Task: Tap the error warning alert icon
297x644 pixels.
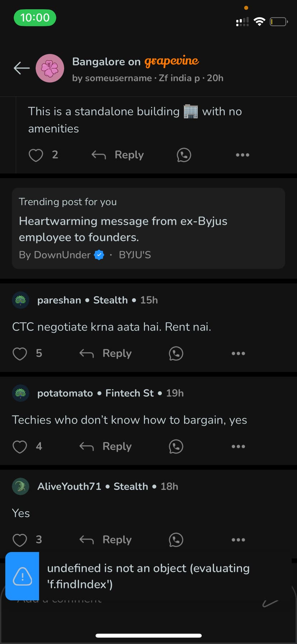Action: pyautogui.click(x=23, y=576)
